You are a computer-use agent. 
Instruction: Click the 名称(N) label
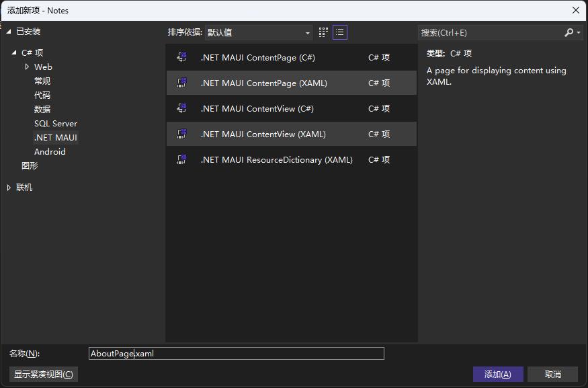click(x=24, y=354)
